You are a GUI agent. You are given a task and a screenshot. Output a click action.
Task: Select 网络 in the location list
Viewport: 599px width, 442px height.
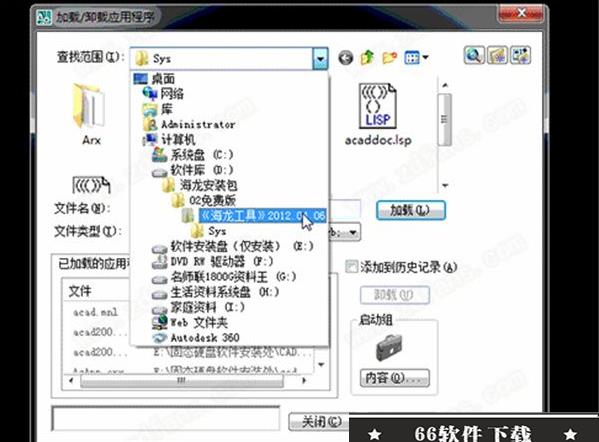click(163, 94)
